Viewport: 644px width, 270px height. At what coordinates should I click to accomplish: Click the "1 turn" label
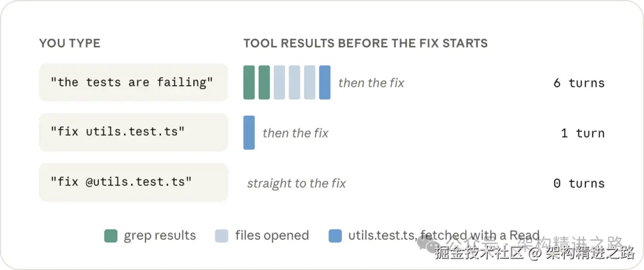583,133
